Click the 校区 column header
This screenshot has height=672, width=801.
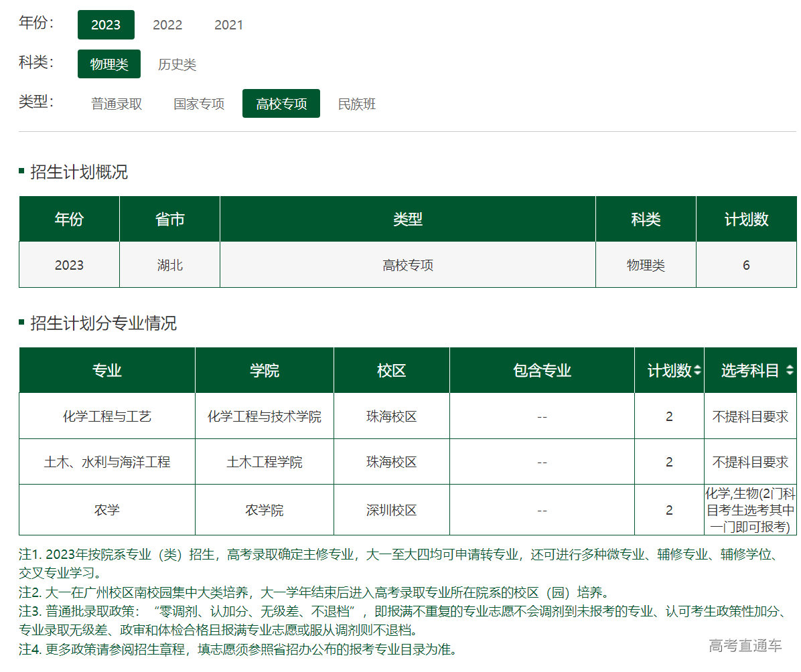(x=392, y=370)
